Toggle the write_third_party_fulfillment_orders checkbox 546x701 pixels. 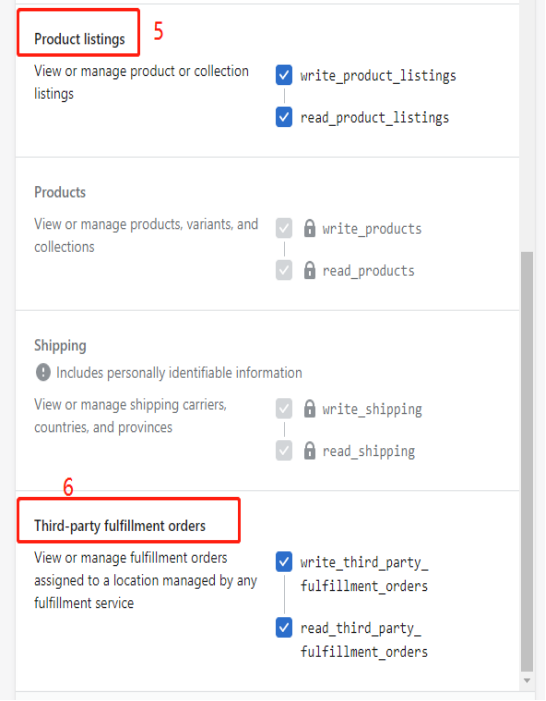284,562
